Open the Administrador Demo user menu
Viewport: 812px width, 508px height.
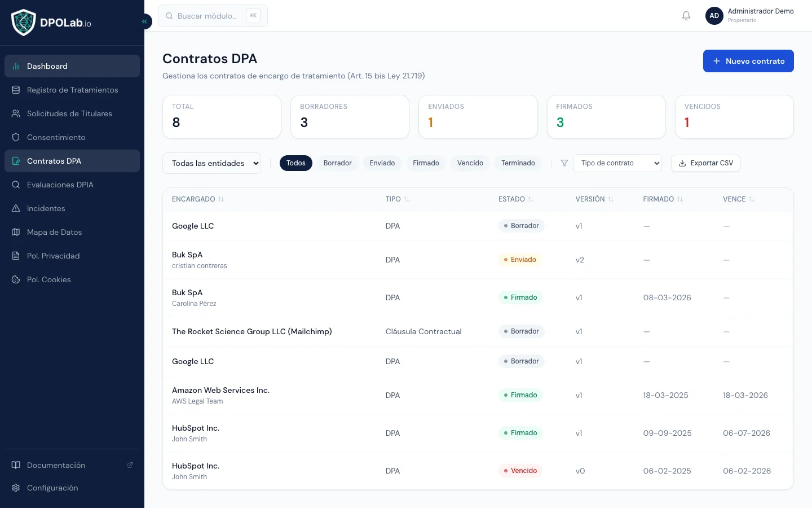(749, 16)
